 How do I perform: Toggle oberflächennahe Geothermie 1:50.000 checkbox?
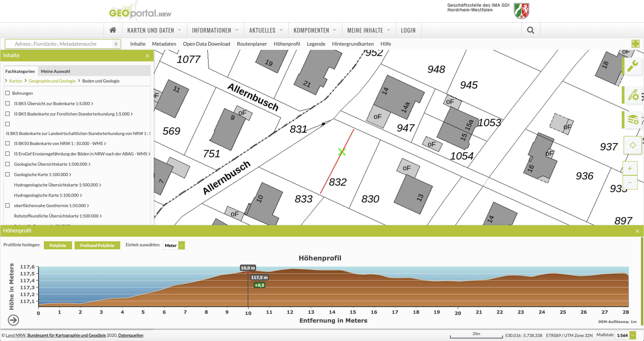[x=7, y=205]
